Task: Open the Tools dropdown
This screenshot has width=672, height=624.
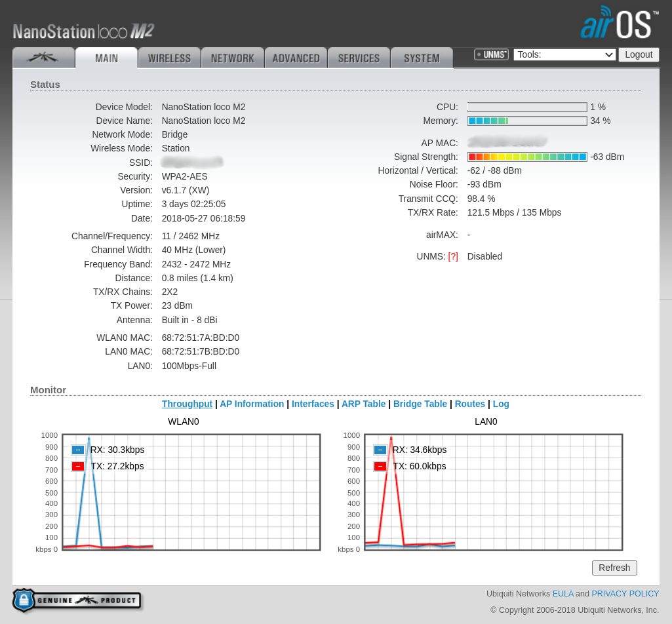Action: click(564, 54)
